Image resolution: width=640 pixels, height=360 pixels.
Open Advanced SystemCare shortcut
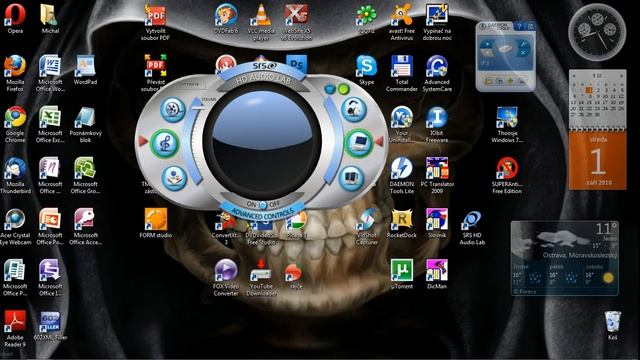point(437,73)
